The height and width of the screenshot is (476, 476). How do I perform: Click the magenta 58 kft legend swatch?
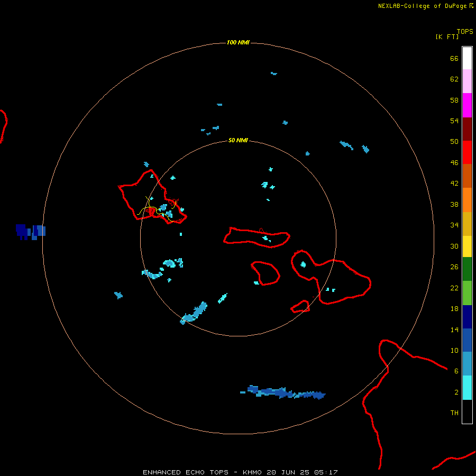pos(467,105)
